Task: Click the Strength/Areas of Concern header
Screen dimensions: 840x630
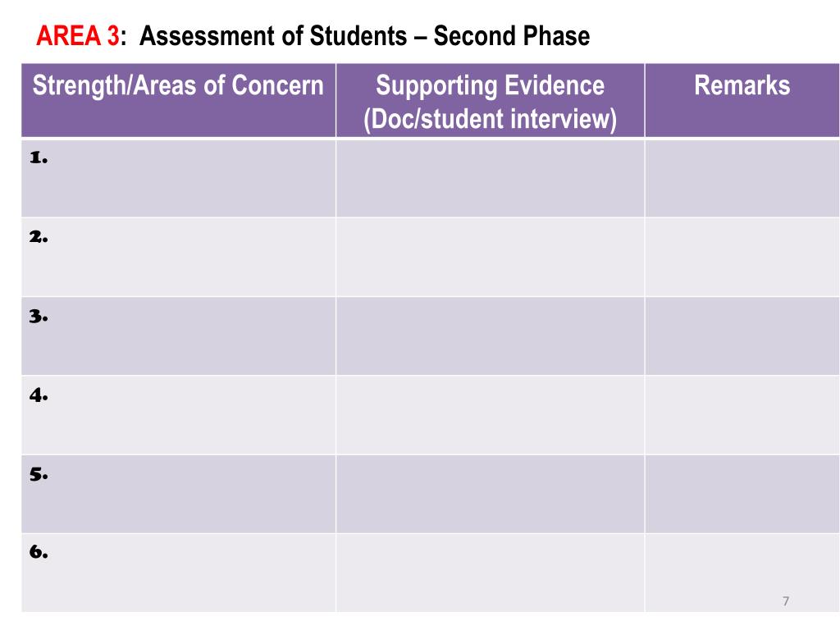Action: [178, 85]
